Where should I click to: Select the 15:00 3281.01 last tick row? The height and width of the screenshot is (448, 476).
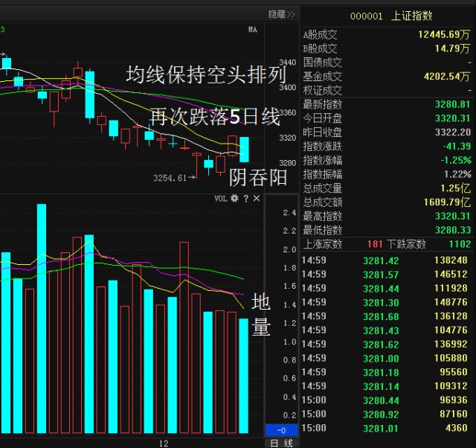coord(386,428)
